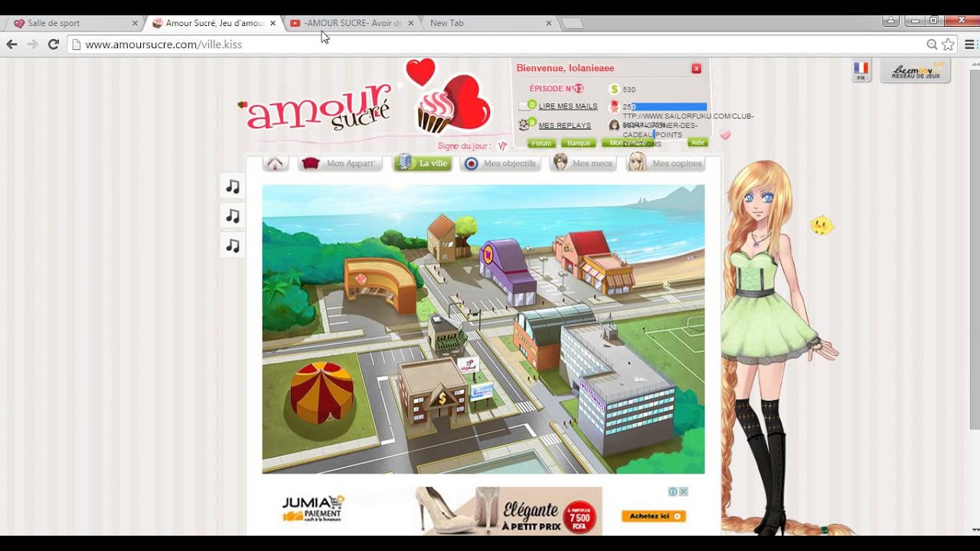Click the small pink heart icon
Viewport: 980px width, 551px height.
click(x=725, y=135)
